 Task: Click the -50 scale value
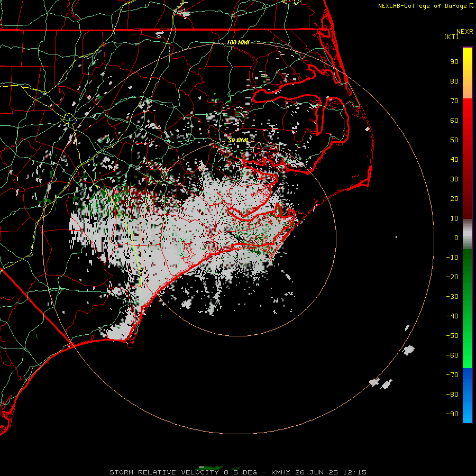click(x=452, y=336)
